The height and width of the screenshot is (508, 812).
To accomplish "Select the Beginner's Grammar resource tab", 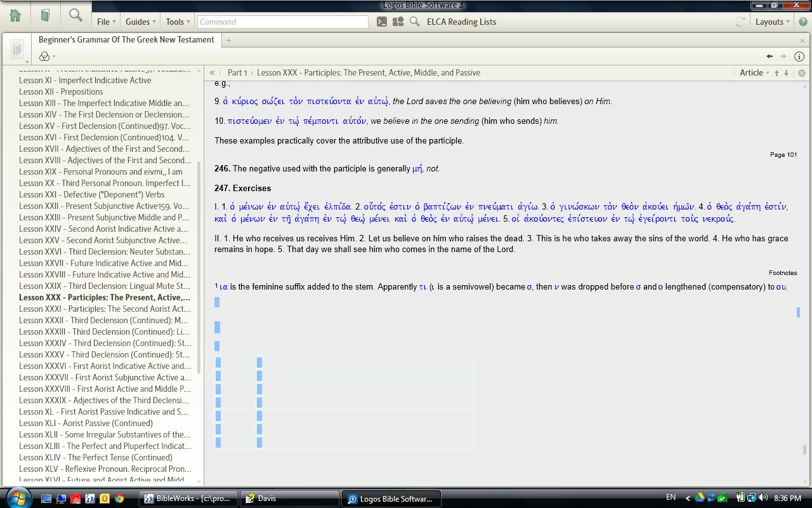I will [126, 39].
